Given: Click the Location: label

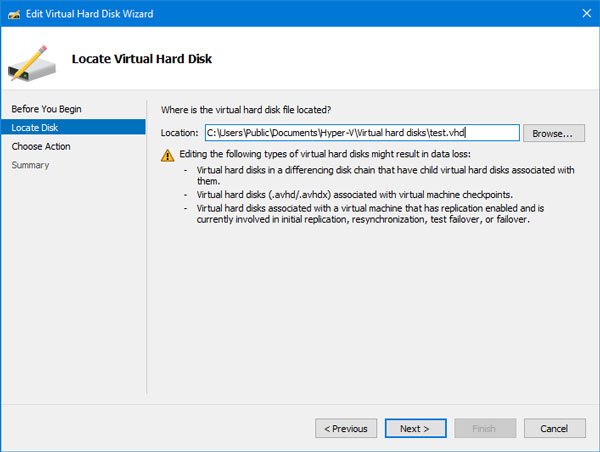Looking at the screenshot, I should coord(179,133).
